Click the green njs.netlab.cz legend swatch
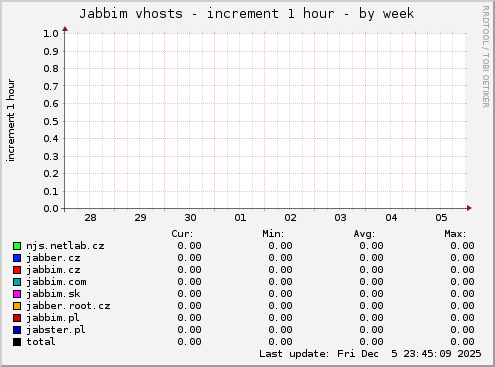 (17, 246)
